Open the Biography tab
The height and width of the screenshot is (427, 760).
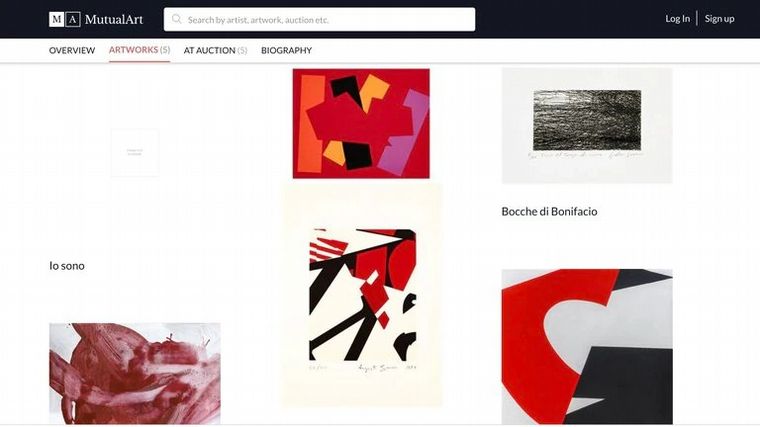pyautogui.click(x=286, y=50)
